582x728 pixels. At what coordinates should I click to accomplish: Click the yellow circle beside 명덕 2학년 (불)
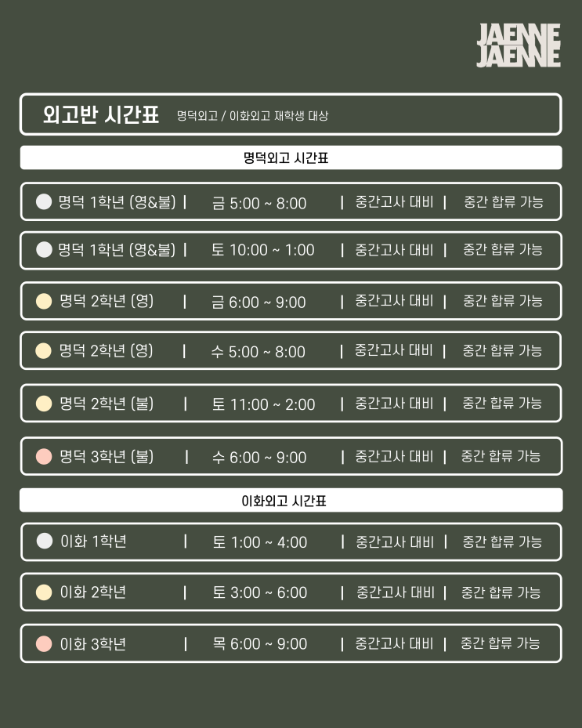45,404
